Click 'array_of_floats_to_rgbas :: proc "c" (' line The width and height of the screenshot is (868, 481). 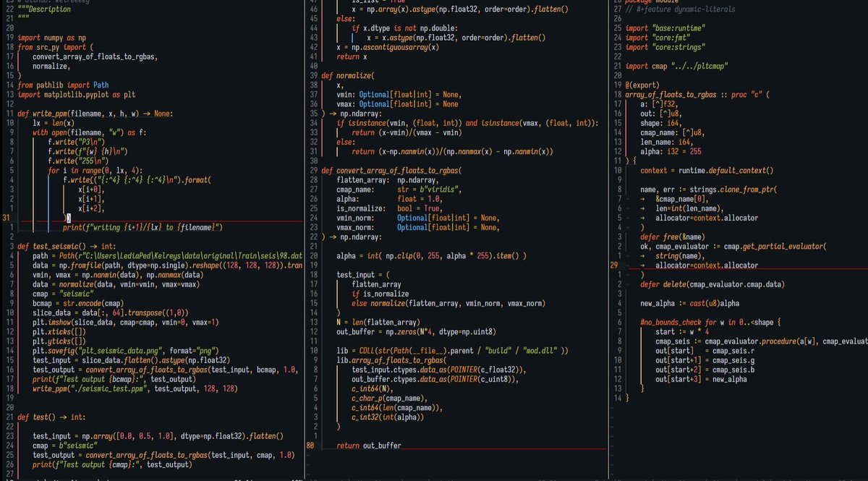click(698, 94)
